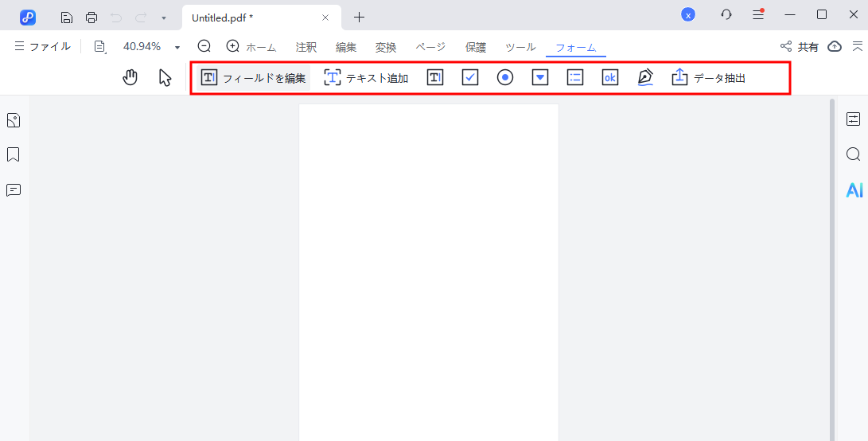Viewport: 868px width, 441px height.
Task: Switch to the ツール tab
Action: coord(520,48)
